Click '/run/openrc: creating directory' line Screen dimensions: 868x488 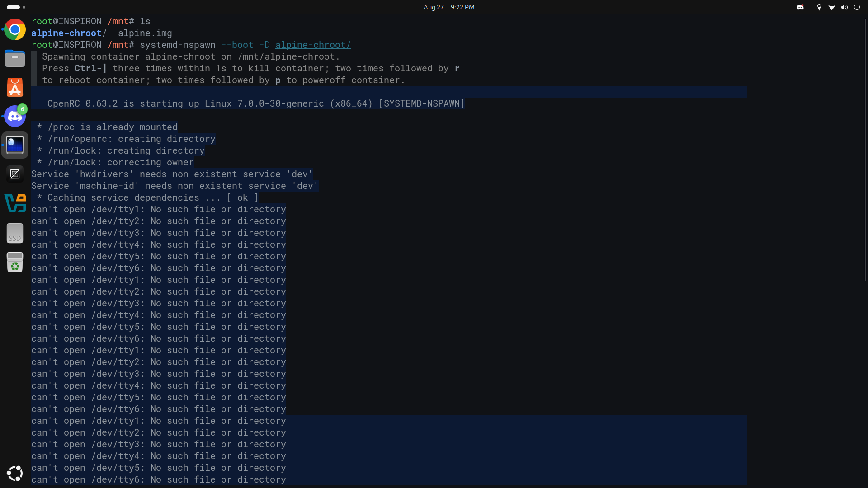(x=126, y=139)
